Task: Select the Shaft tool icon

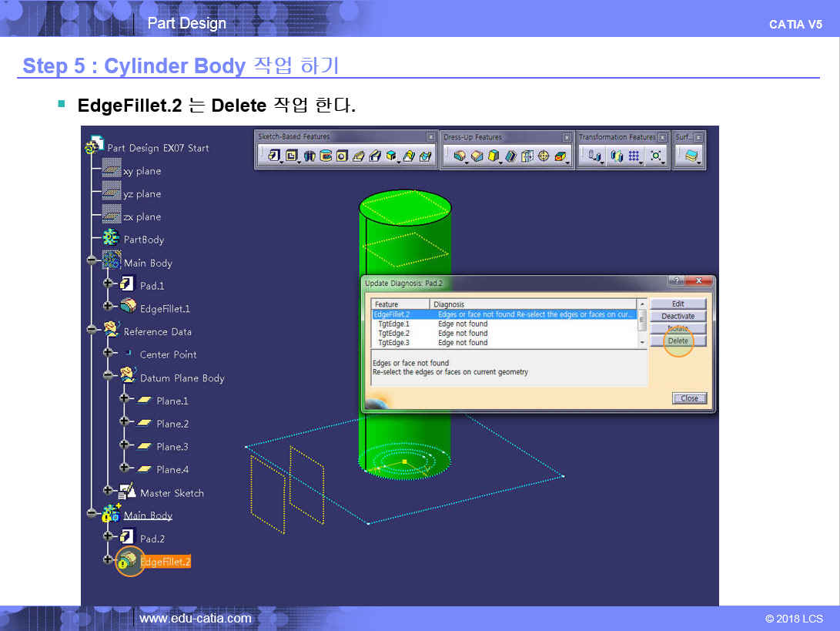Action: pyautogui.click(x=310, y=156)
